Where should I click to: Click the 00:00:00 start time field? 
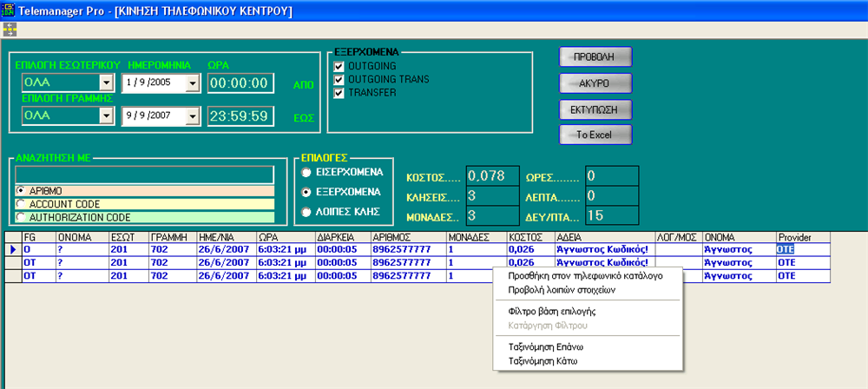(x=240, y=83)
